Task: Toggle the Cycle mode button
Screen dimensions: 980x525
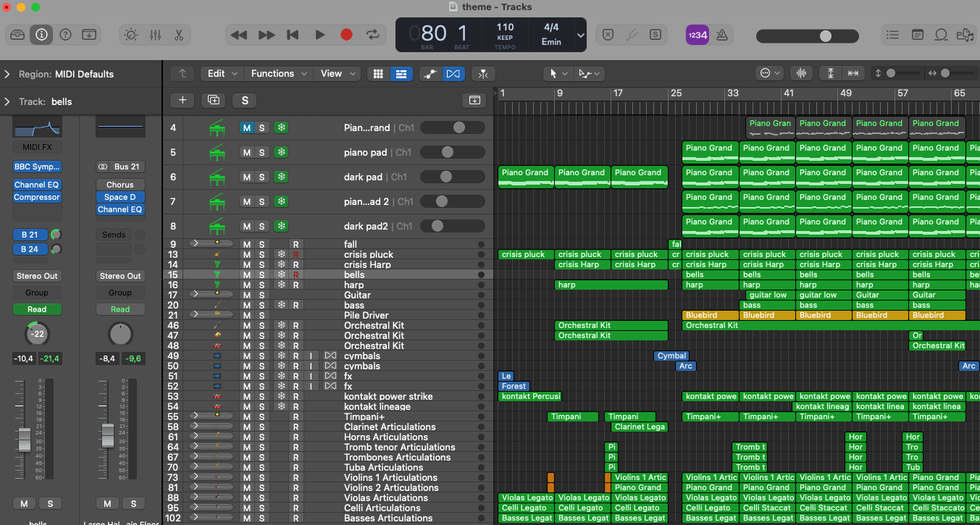Action: [x=373, y=35]
